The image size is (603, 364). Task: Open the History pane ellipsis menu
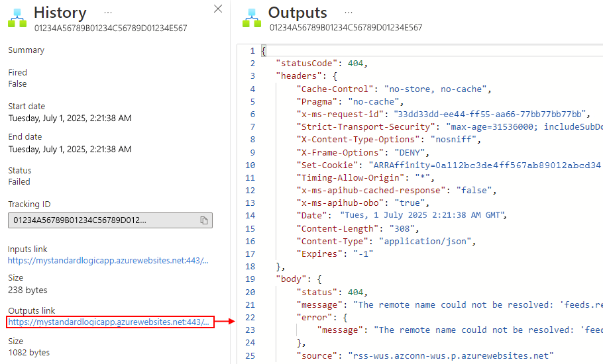(x=108, y=13)
